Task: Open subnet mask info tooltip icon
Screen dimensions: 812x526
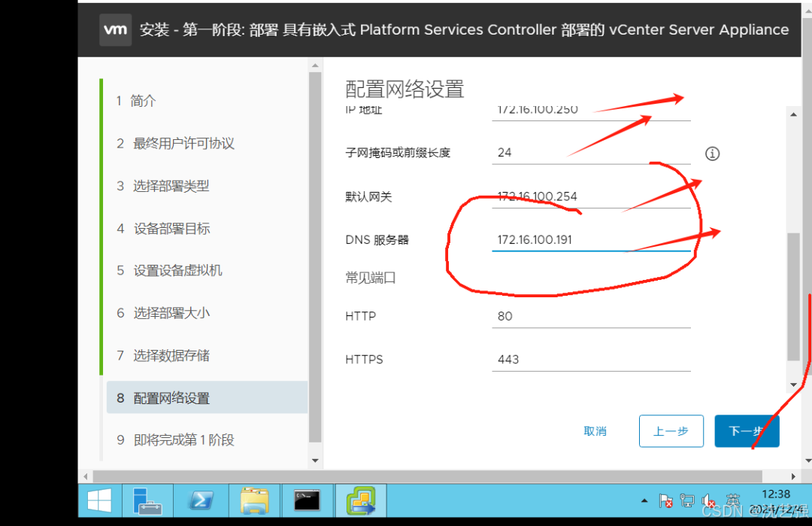Action: tap(712, 154)
